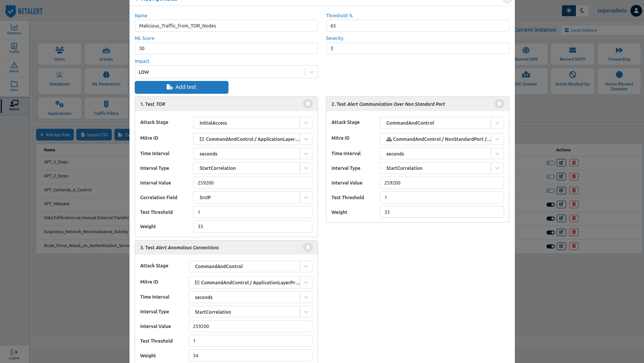This screenshot has height=363, width=644.
Task: Click the Threshold % field
Action: pyautogui.click(x=417, y=26)
